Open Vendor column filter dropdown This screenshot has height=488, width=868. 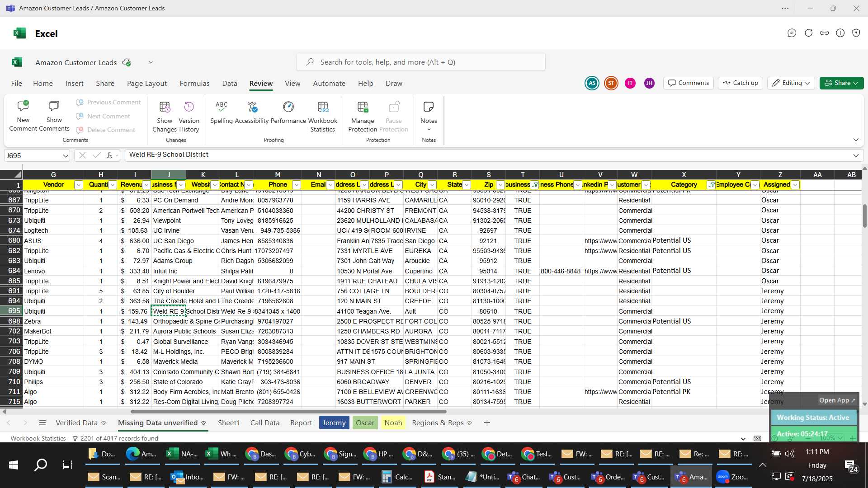click(x=78, y=185)
